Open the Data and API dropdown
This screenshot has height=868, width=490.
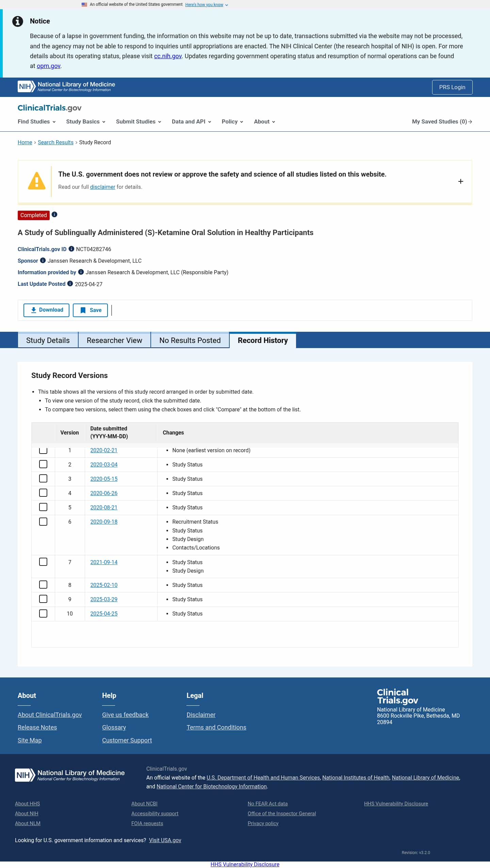pos(192,121)
